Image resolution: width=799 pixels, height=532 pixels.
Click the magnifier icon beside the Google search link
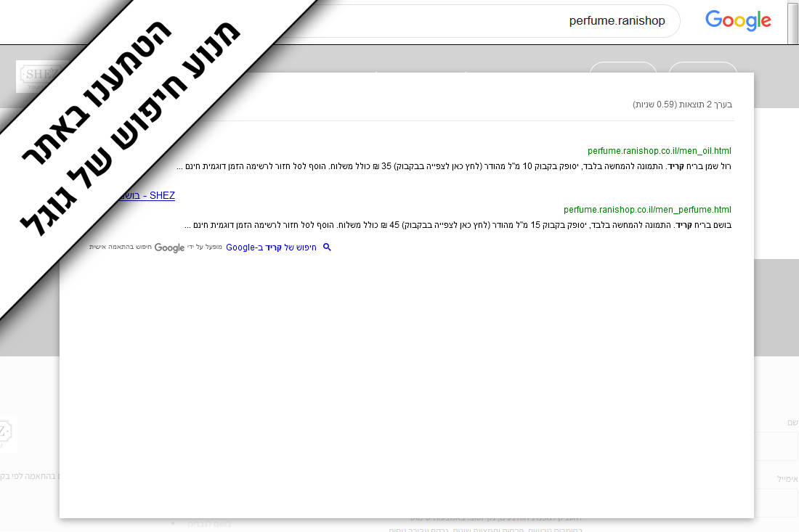coord(327,247)
